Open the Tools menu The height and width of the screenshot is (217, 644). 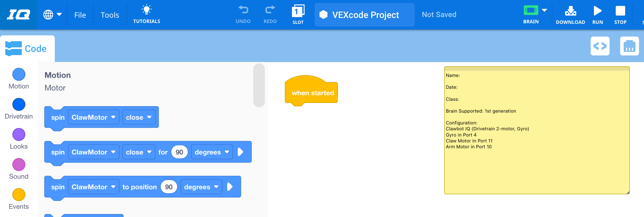click(110, 15)
